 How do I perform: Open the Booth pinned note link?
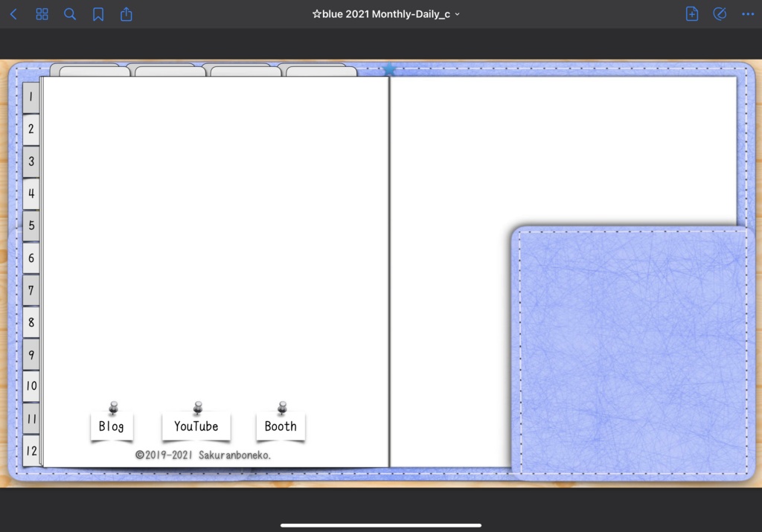[x=281, y=426]
